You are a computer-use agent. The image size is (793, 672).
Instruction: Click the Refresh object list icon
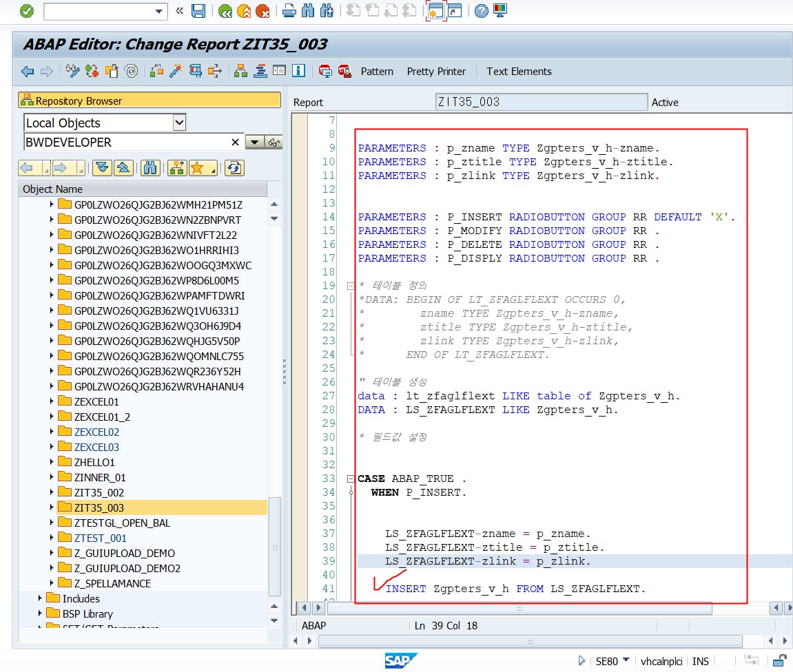click(234, 168)
